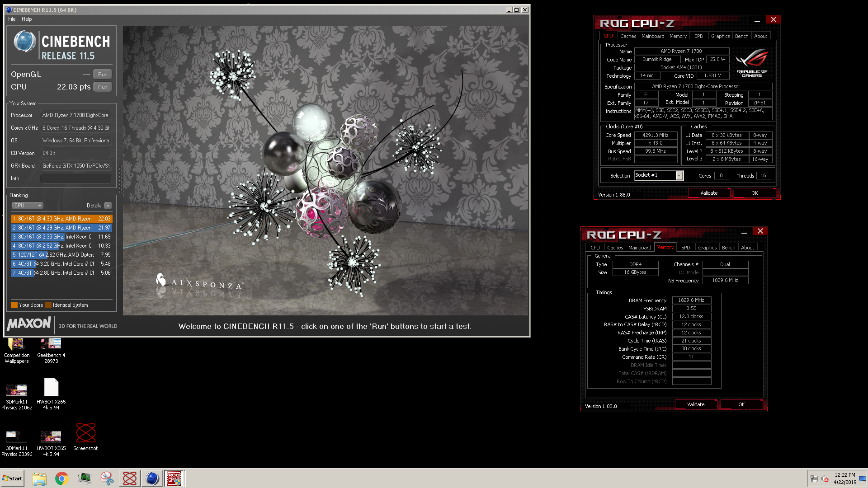Image resolution: width=868 pixels, height=488 pixels.
Task: Open the CPU ranking dropdown
Action: click(27, 206)
